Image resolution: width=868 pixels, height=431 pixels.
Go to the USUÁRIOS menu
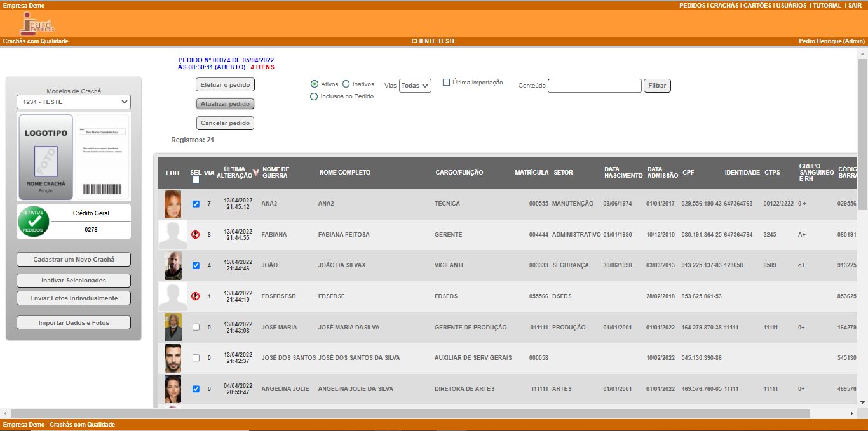(x=791, y=5)
